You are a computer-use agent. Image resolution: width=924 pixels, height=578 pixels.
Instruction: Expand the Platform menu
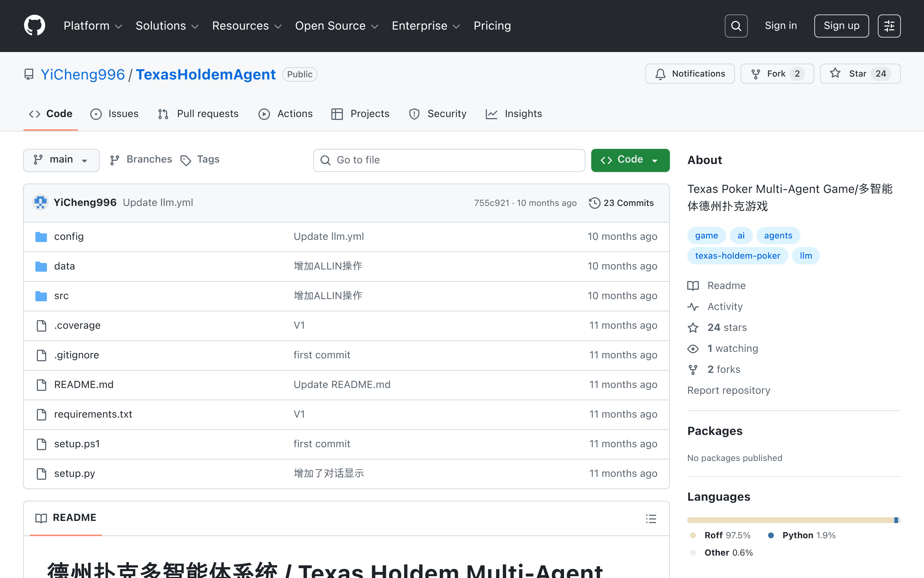(x=93, y=26)
